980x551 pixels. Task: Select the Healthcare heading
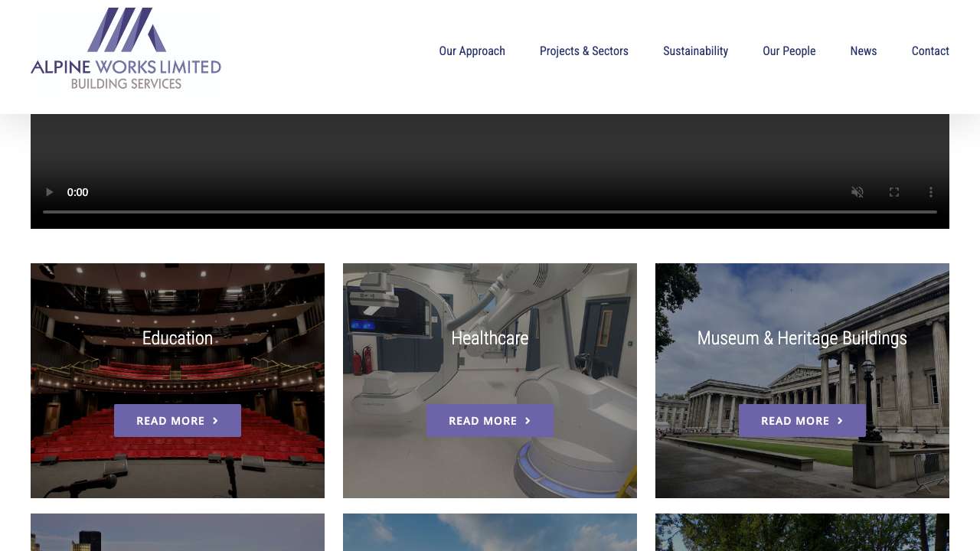[490, 338]
